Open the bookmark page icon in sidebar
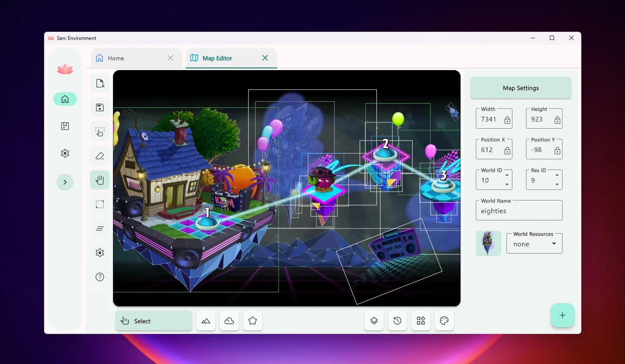The image size is (625, 364). 65,126
